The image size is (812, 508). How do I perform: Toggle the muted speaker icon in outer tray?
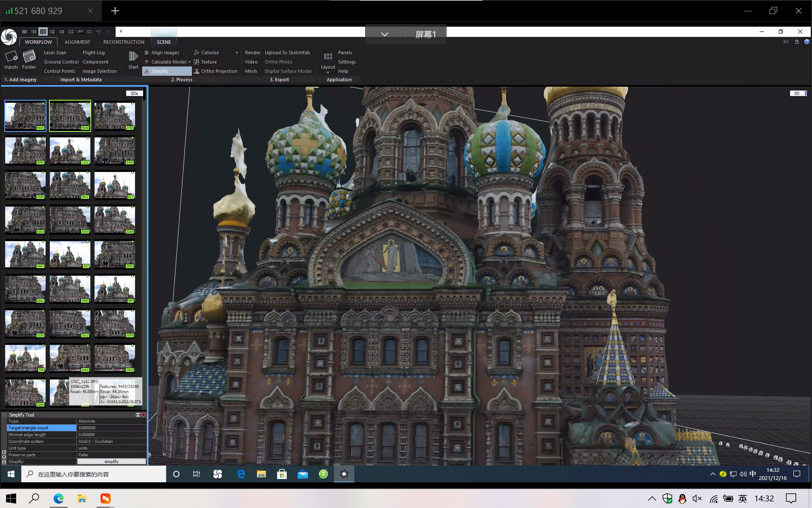pos(697,498)
